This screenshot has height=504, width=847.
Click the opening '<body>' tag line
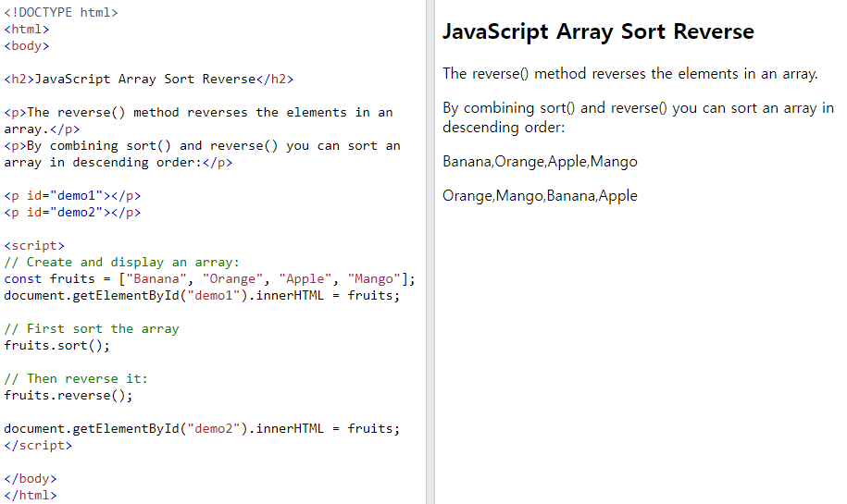click(x=27, y=46)
